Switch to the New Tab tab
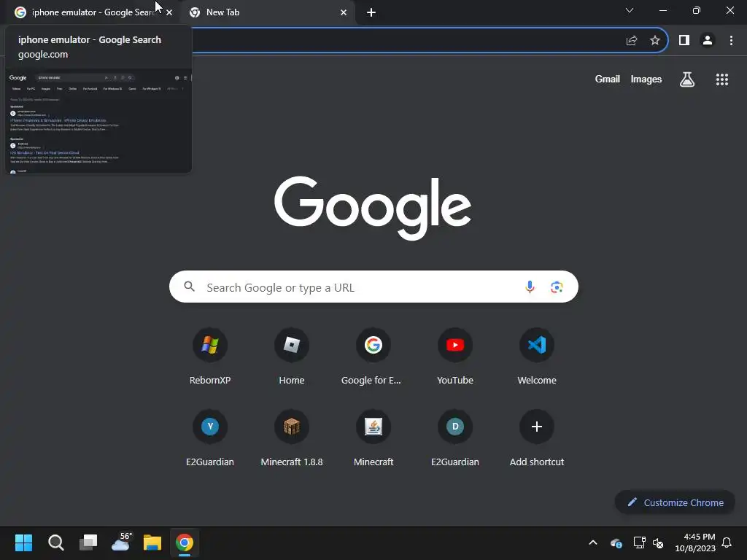This screenshot has height=560, width=747. 267,12
